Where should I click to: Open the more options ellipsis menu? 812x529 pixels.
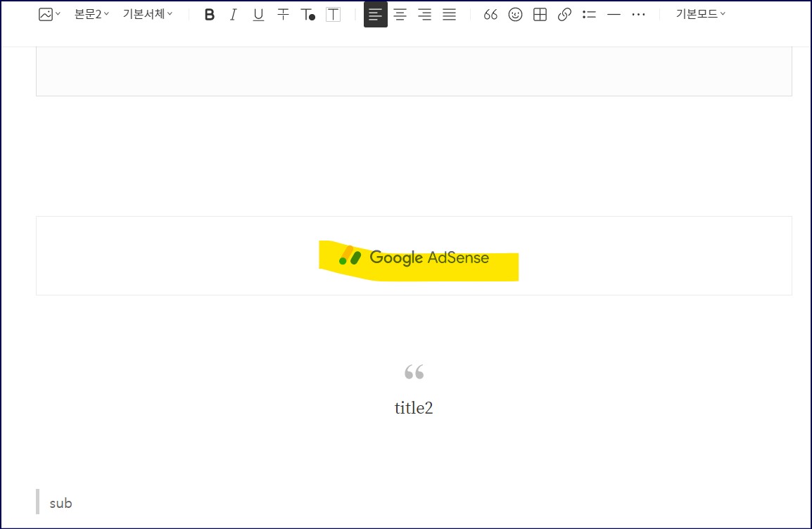tap(638, 15)
